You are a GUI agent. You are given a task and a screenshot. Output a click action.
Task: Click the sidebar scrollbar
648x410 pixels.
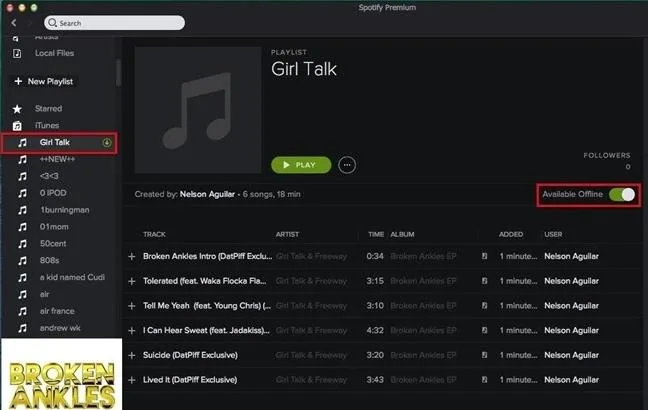click(x=119, y=73)
